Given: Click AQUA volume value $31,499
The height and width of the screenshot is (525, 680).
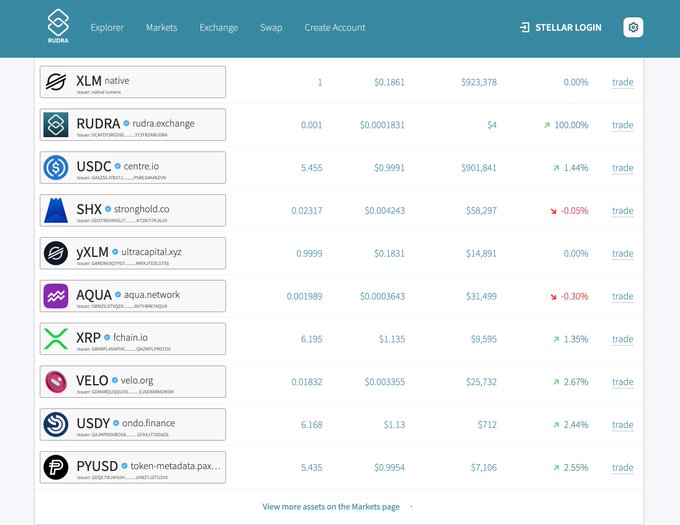Looking at the screenshot, I should 481,296.
